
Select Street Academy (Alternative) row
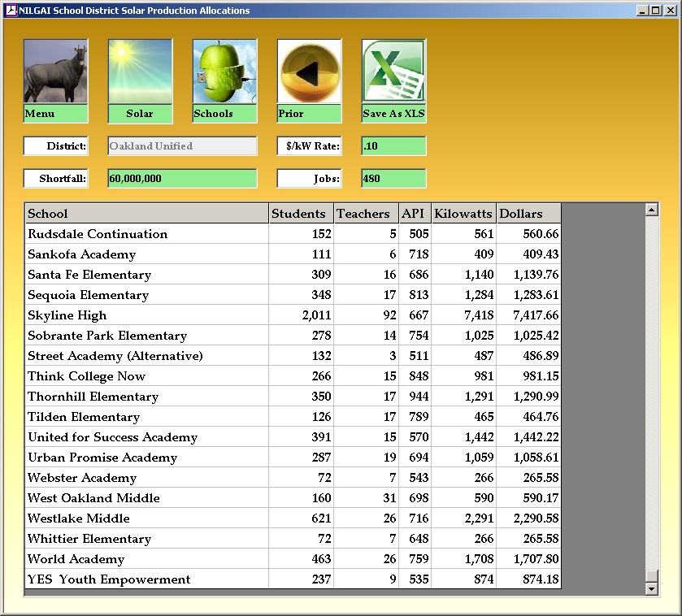coord(293,356)
